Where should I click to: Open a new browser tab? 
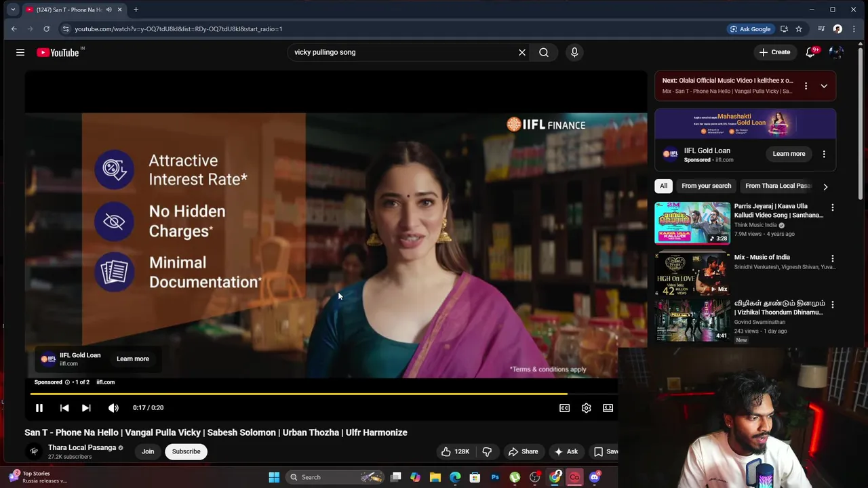(x=136, y=9)
